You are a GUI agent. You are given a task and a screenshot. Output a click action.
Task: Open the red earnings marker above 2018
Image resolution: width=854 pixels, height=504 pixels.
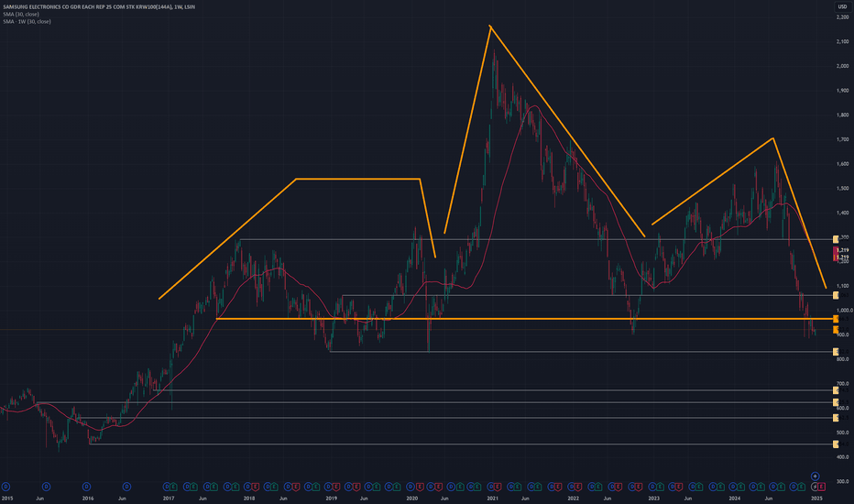coord(254,487)
